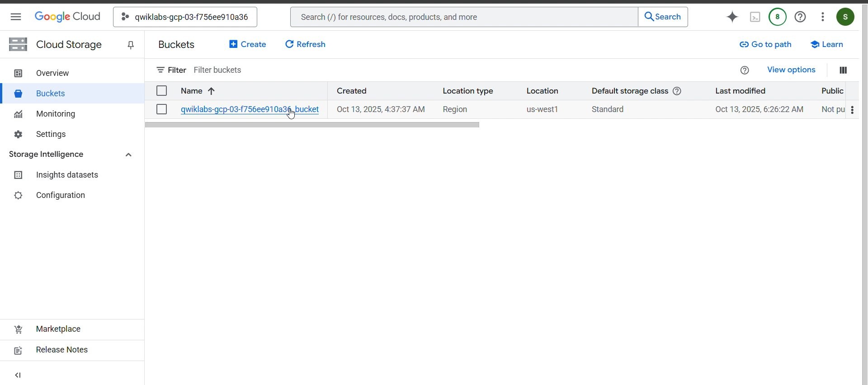Screen dimensions: 868x385
Task: Activate Cloud Shell terminal icon
Action: pyautogui.click(x=755, y=17)
